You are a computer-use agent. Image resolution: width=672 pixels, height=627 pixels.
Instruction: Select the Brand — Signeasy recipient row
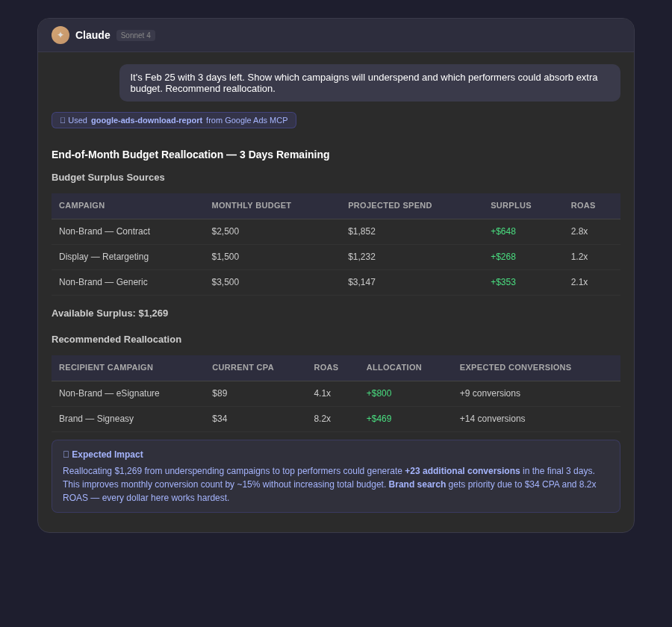(336, 419)
